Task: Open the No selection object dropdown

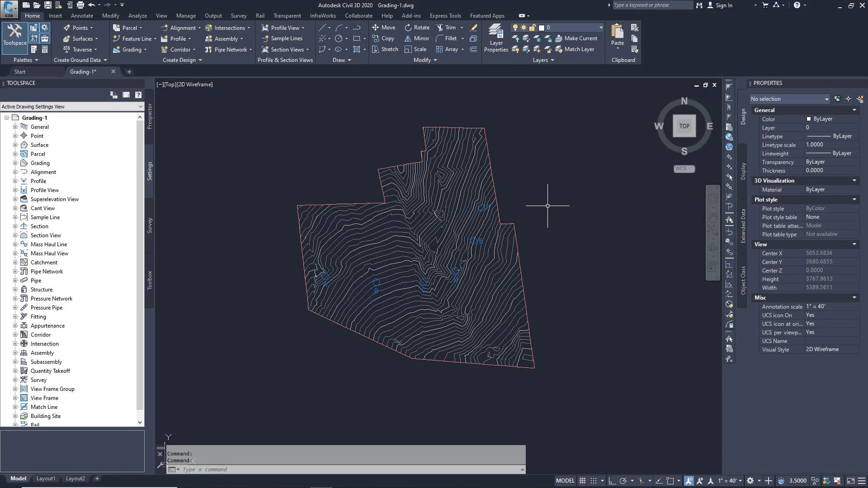Action: point(789,99)
